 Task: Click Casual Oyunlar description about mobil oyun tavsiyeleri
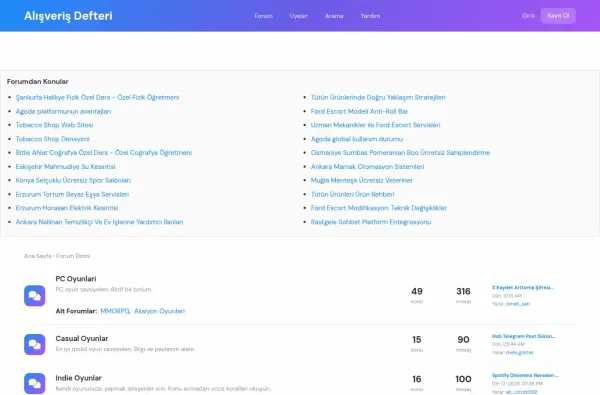(x=125, y=349)
